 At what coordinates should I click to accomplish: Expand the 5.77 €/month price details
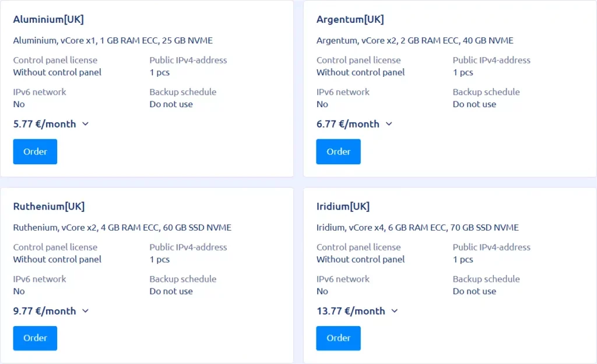(x=86, y=123)
